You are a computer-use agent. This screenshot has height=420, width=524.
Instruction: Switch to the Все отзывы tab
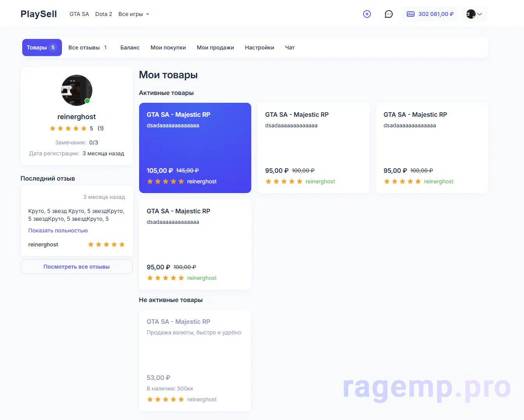[88, 47]
